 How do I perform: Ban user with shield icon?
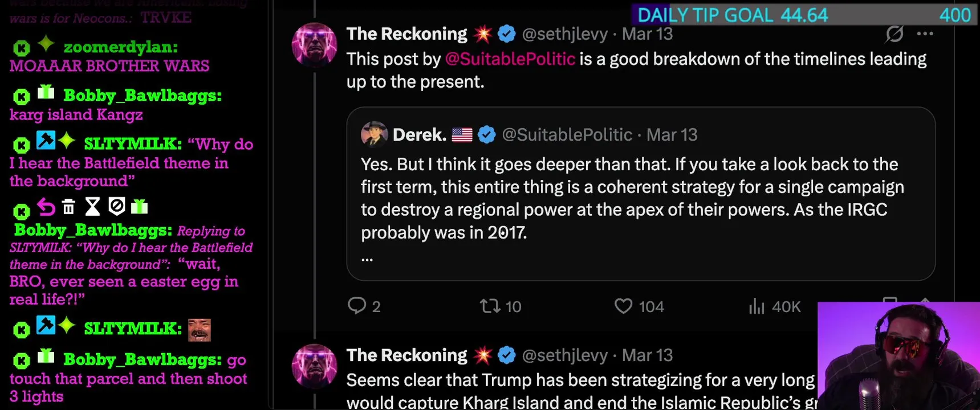click(116, 207)
